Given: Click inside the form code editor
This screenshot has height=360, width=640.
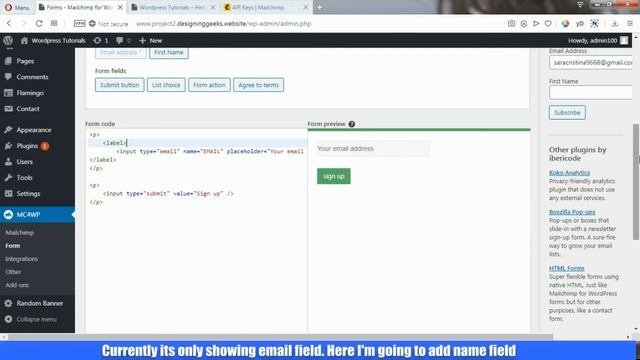Looking at the screenshot, I should pos(196,231).
